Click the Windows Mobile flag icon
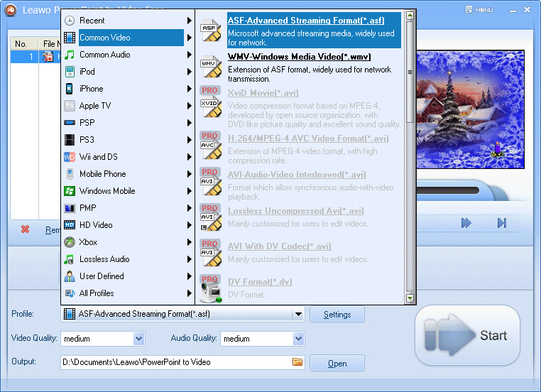 click(70, 191)
